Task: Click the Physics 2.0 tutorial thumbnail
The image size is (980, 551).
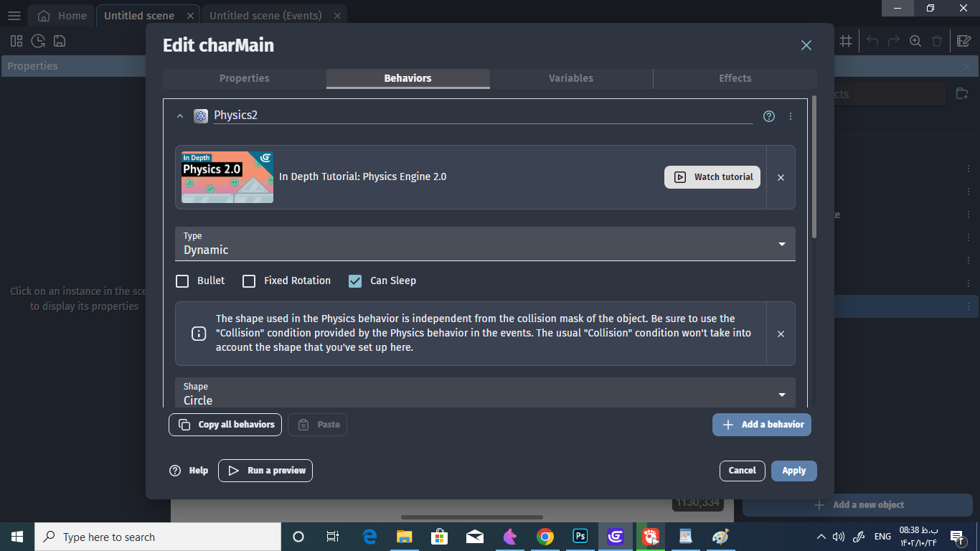Action: pos(227,177)
